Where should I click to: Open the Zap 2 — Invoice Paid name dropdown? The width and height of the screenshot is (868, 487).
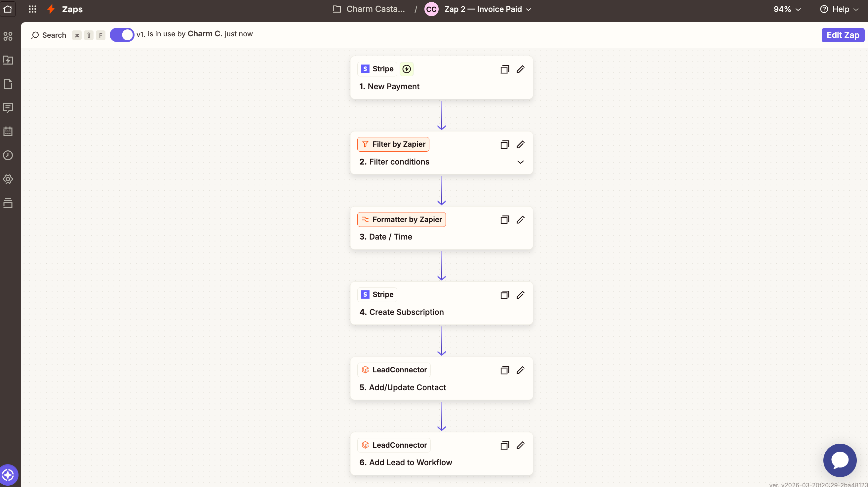coord(488,9)
